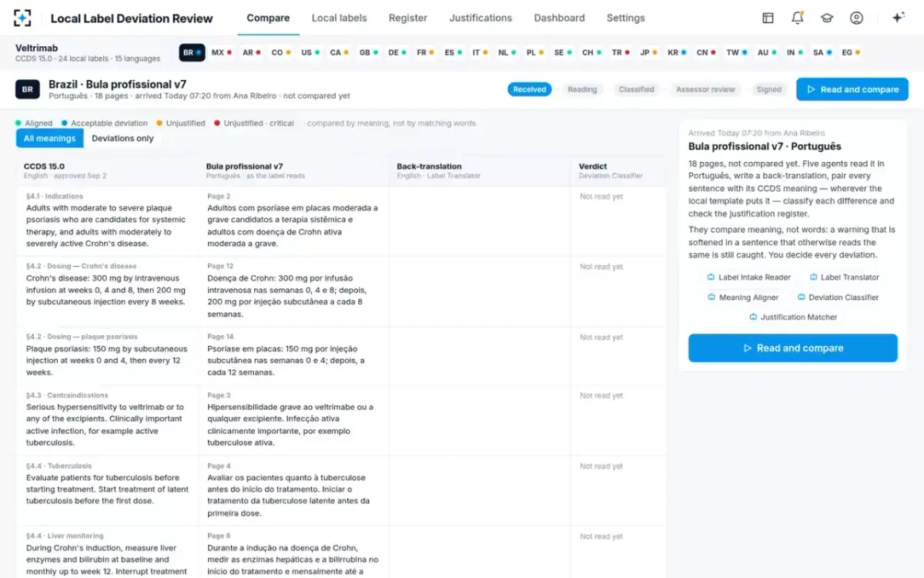
Task: Click 'Not read yet' in the Tuberculosis row
Action: click(601, 466)
